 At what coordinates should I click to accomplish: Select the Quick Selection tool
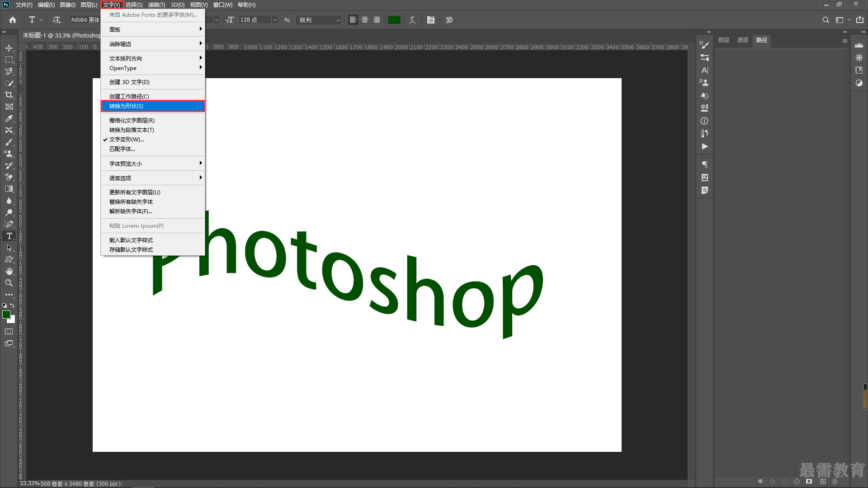point(9,83)
